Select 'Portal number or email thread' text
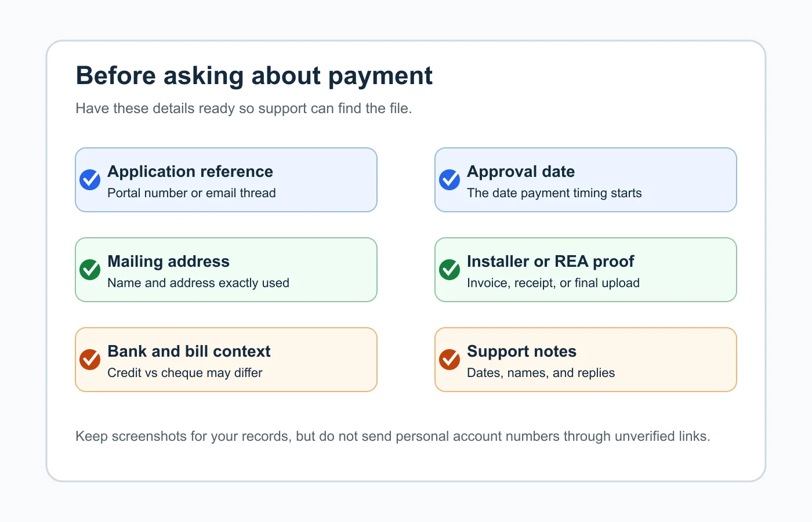The width and height of the screenshot is (812, 522). coord(191,193)
